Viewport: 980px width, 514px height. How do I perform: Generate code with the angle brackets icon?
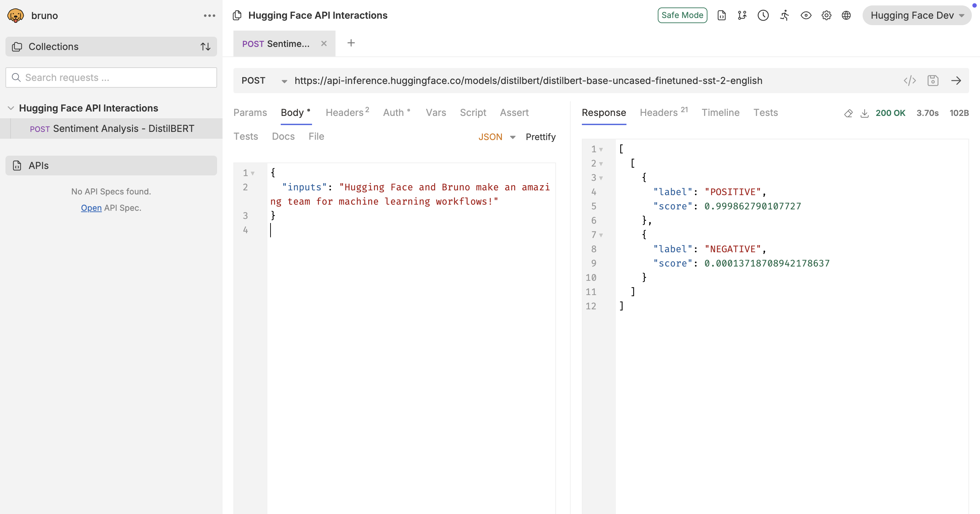click(x=910, y=81)
